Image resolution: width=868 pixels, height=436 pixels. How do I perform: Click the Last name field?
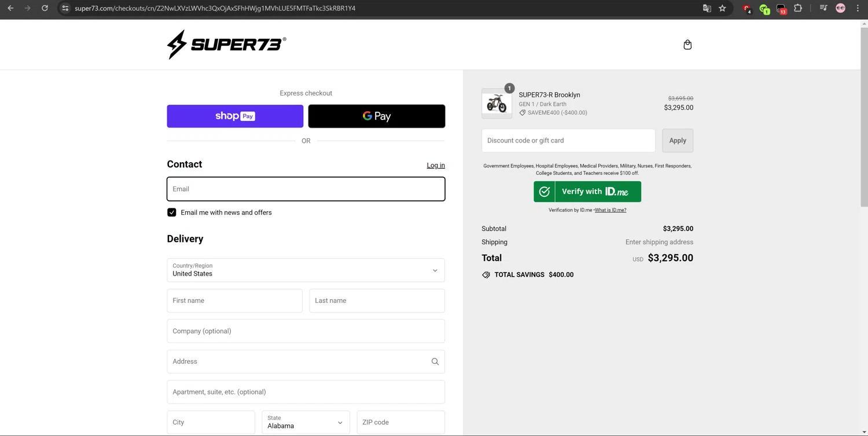(x=377, y=301)
